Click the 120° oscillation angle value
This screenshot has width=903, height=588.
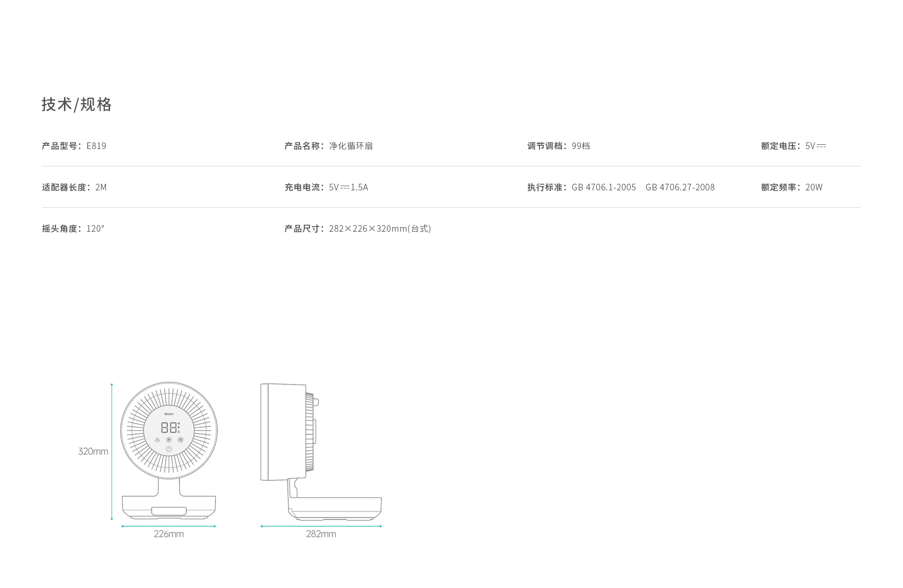95,229
